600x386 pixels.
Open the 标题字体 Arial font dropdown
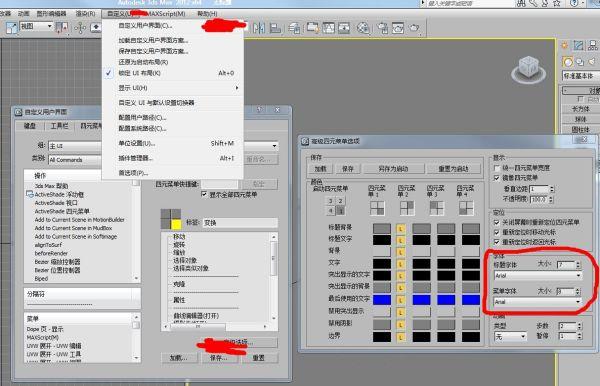[x=538, y=275]
